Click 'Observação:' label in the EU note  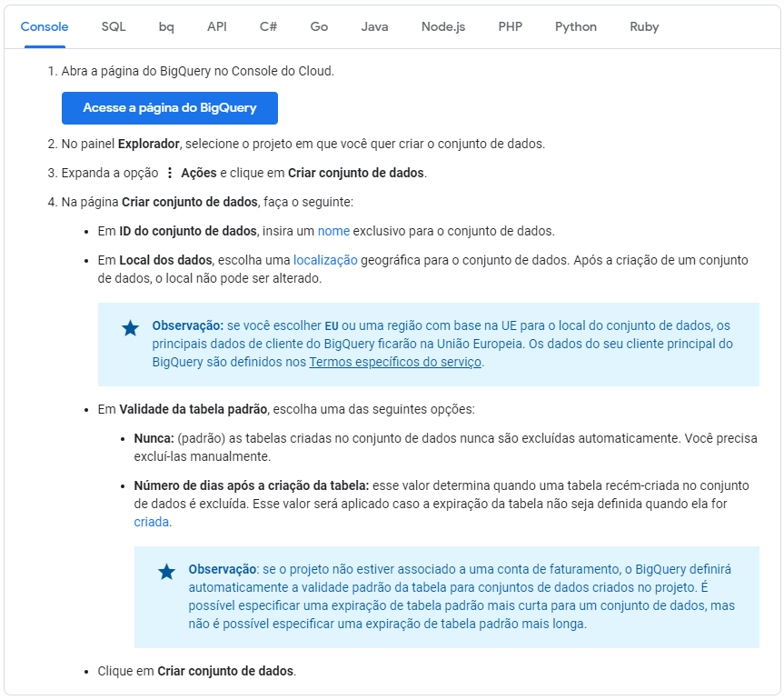coord(188,325)
